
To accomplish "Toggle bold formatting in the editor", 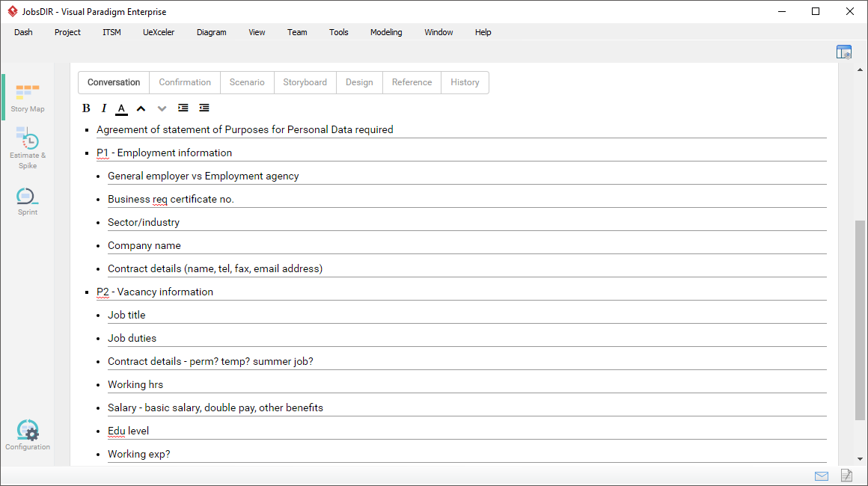I will [86, 108].
